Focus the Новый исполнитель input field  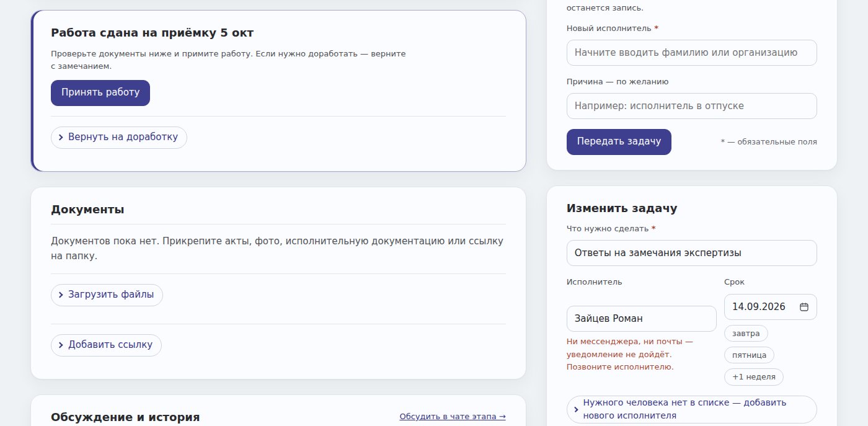[691, 53]
